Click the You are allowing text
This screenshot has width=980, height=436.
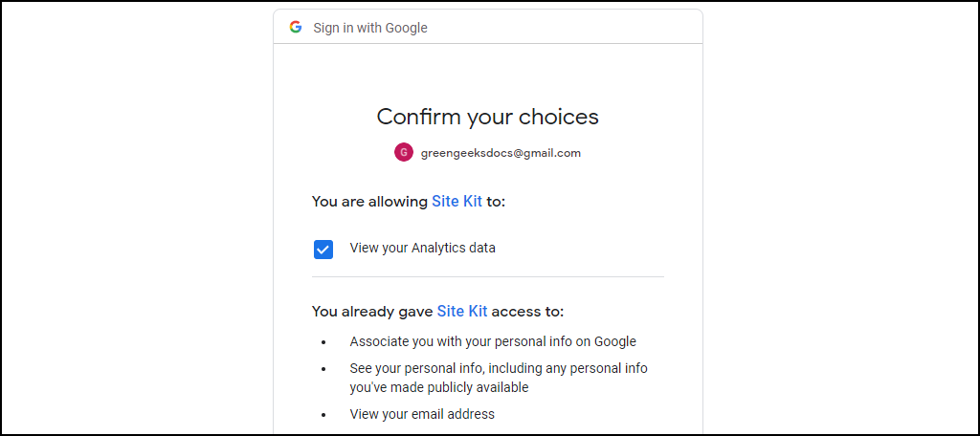370,202
